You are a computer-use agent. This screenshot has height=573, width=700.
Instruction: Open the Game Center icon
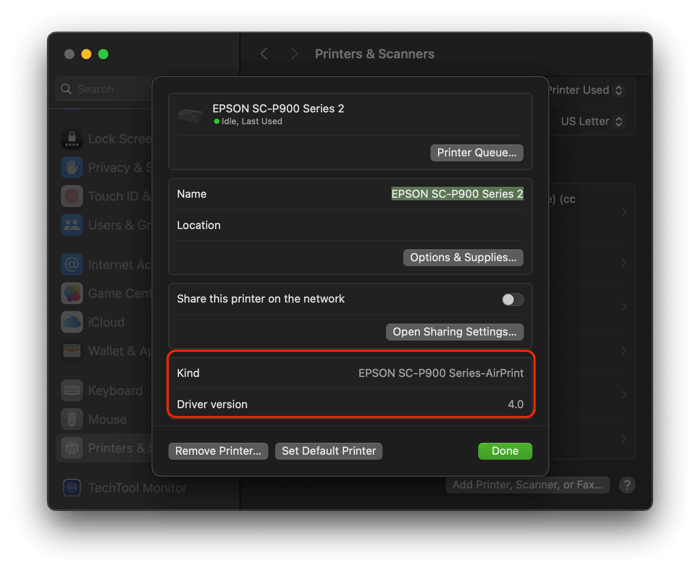click(x=72, y=294)
